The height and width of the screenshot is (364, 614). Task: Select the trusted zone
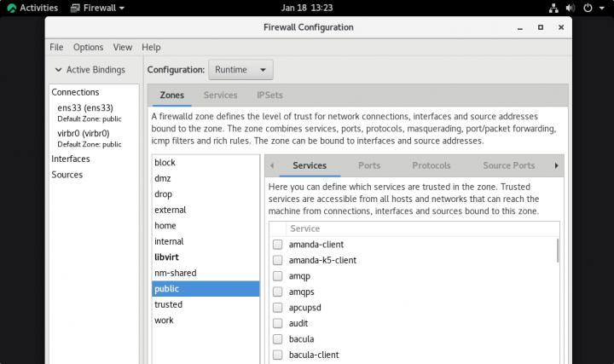coord(168,304)
